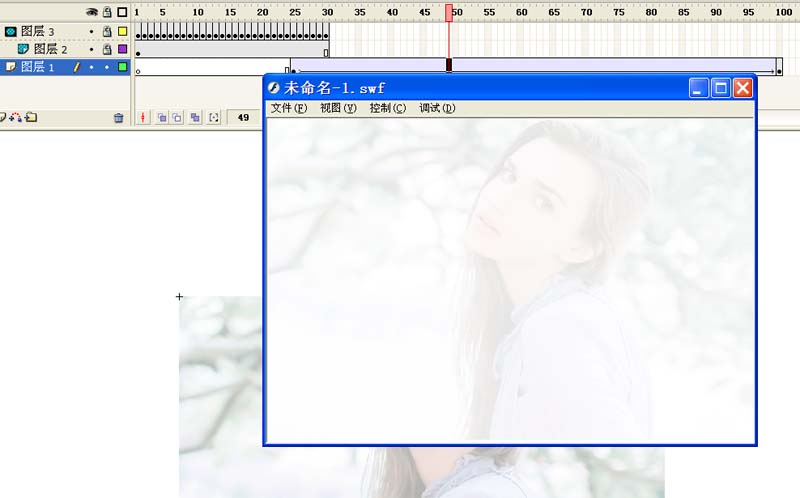Viewport: 800px width, 498px height.
Task: Unlock layer 图层 3 via its padlock
Action: pyautogui.click(x=107, y=32)
